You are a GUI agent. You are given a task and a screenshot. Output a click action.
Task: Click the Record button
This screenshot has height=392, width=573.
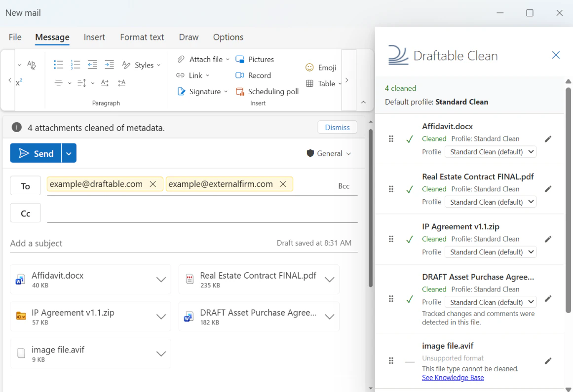(253, 75)
